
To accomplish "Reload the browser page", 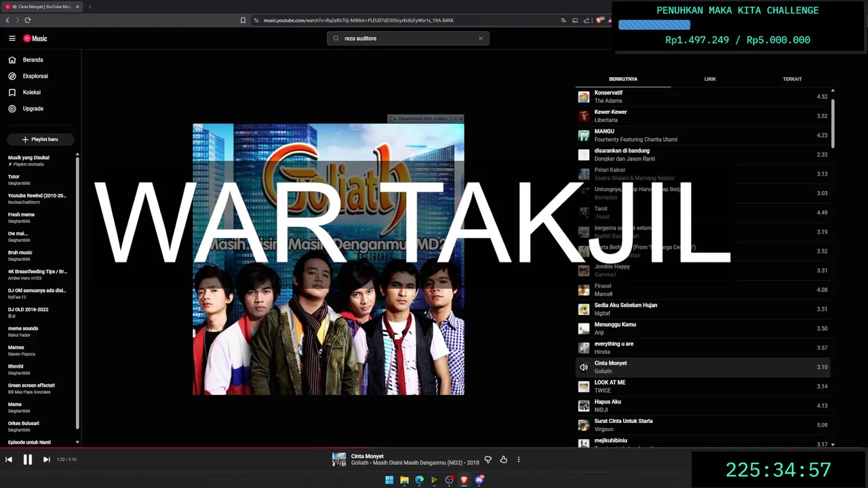I will point(28,20).
